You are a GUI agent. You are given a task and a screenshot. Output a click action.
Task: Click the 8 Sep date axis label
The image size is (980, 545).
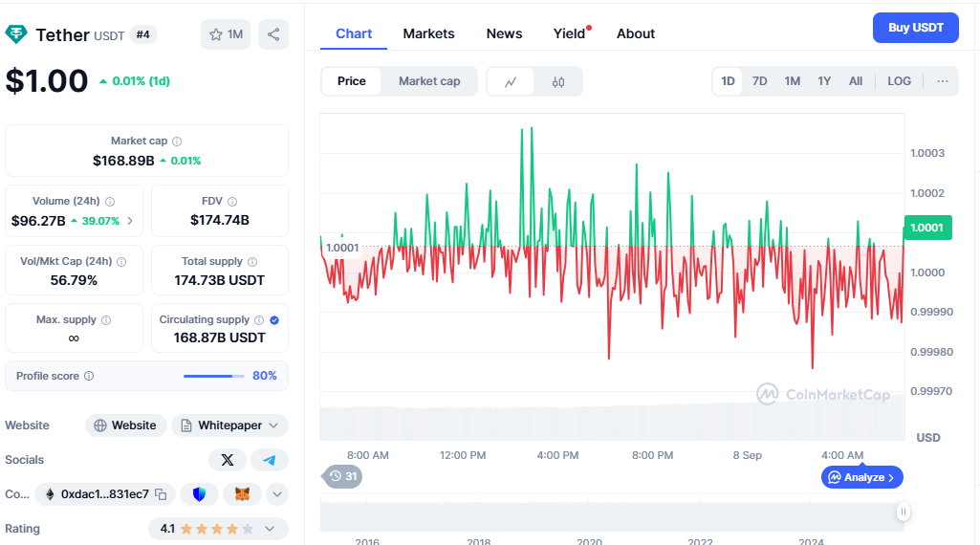(x=747, y=455)
